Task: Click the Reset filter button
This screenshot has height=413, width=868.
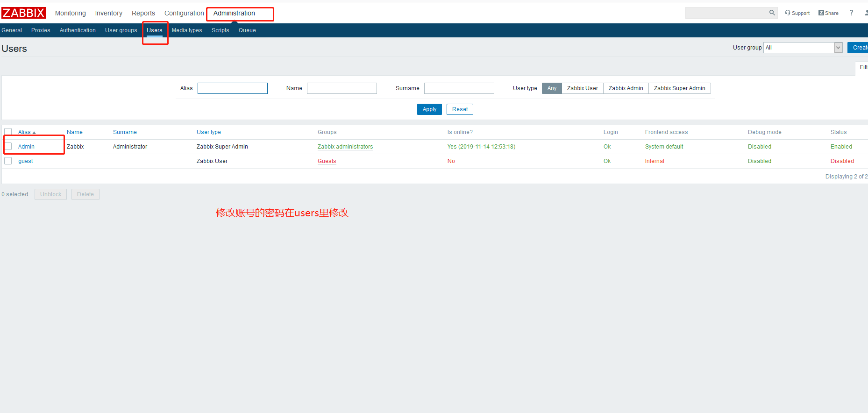Action: 460,109
